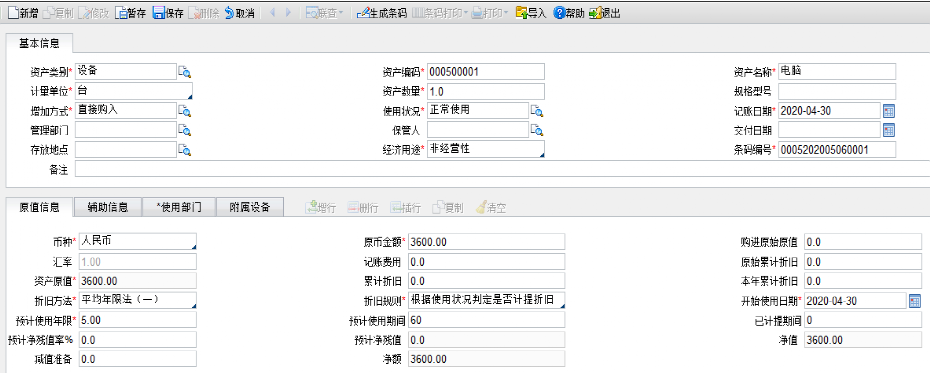The image size is (930, 373).
Task: Open lookup for 使用状况 field
Action: click(x=537, y=111)
